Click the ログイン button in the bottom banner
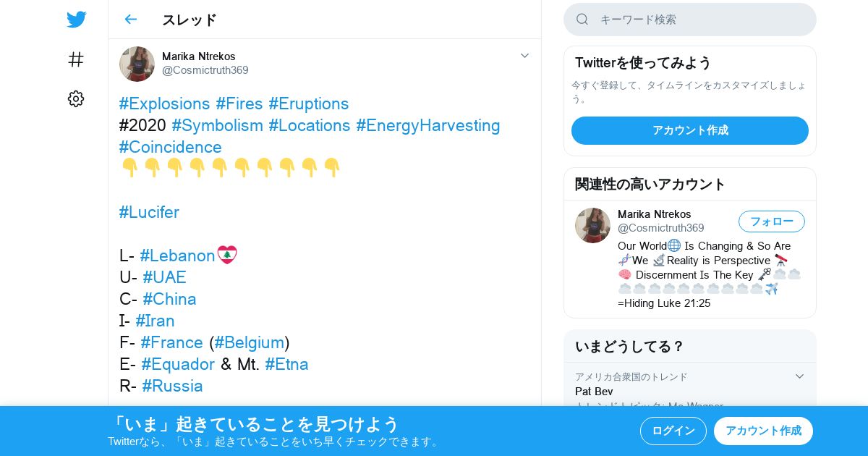868x456 pixels. pos(673,431)
